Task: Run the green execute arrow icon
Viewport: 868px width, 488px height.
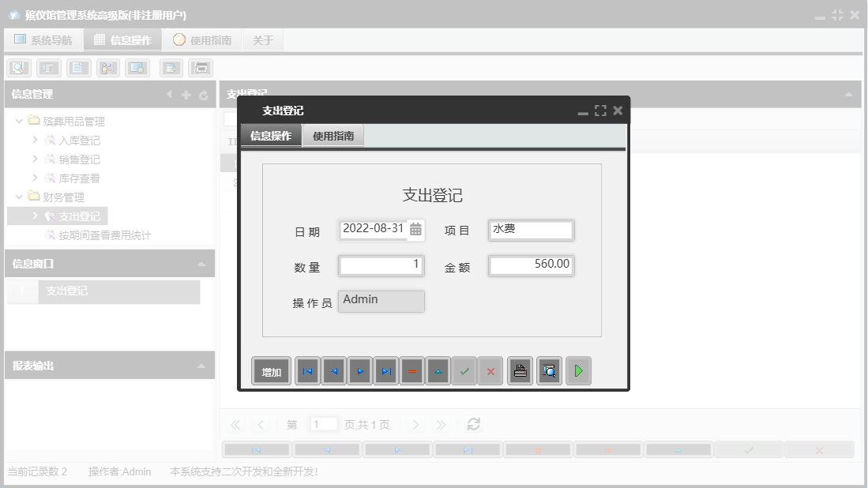Action: tap(578, 370)
